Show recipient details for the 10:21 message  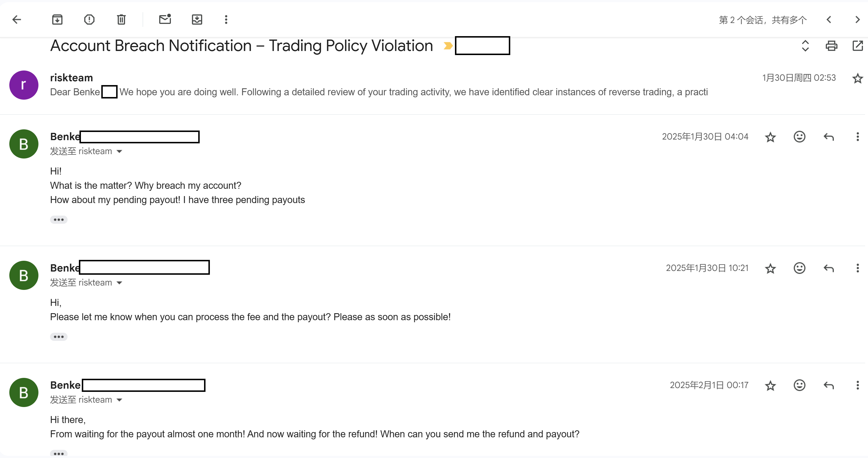pos(119,283)
